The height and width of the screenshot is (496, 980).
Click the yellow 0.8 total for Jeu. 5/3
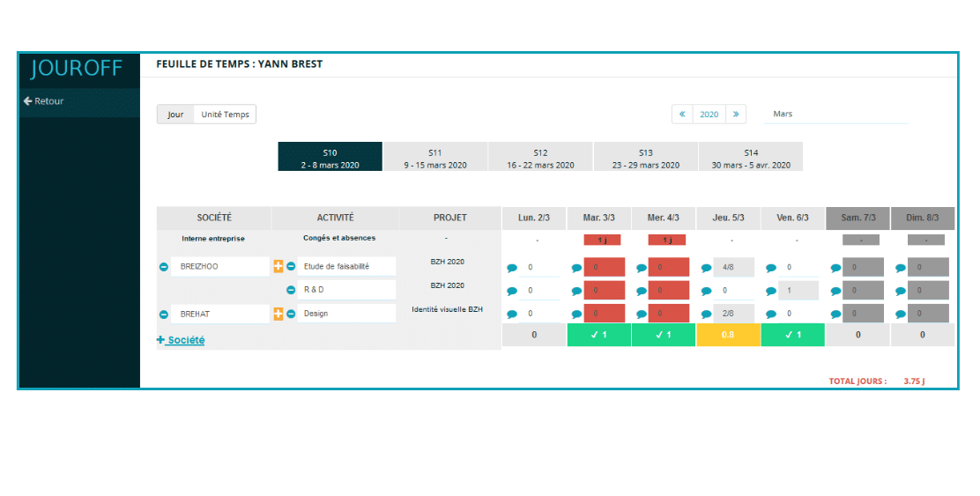coord(728,335)
